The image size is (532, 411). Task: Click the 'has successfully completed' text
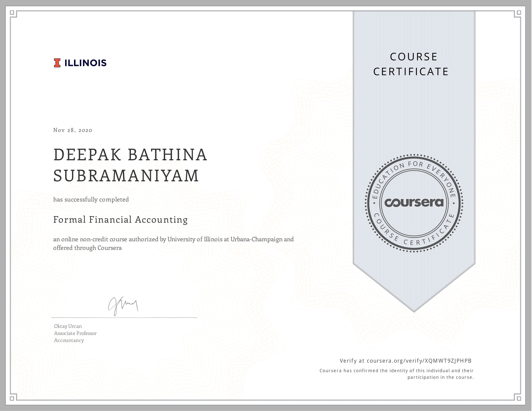91,200
